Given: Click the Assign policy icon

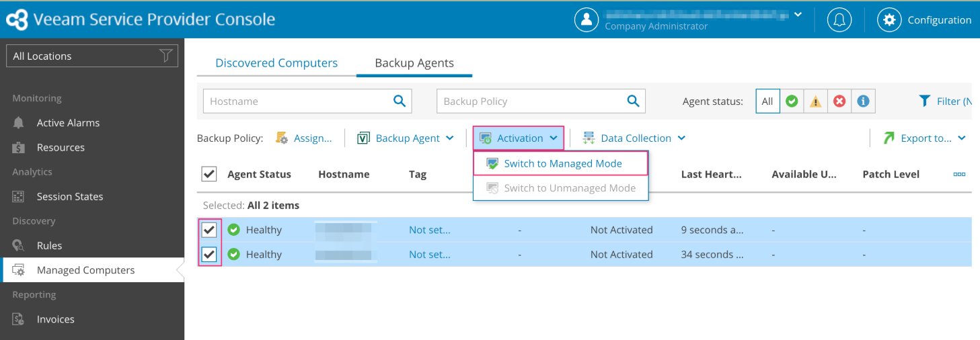Looking at the screenshot, I should (x=282, y=138).
